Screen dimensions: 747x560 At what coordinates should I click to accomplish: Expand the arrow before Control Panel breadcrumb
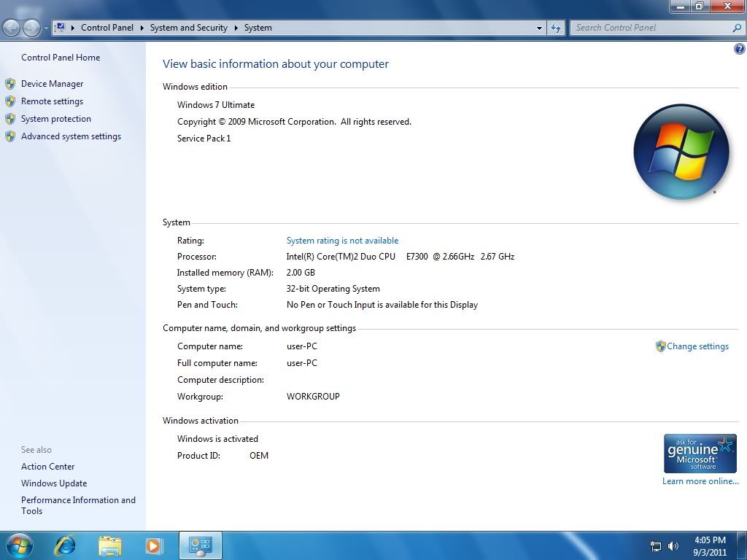pyautogui.click(x=73, y=28)
